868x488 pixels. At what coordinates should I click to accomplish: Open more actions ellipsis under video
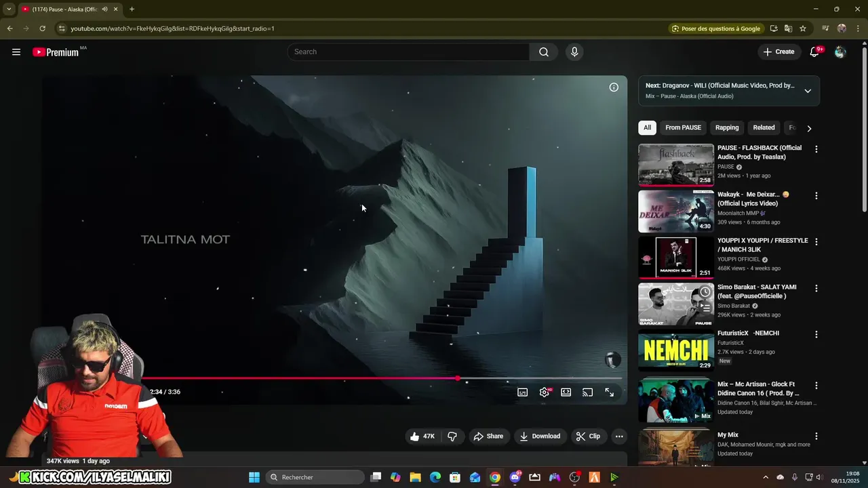click(619, 436)
